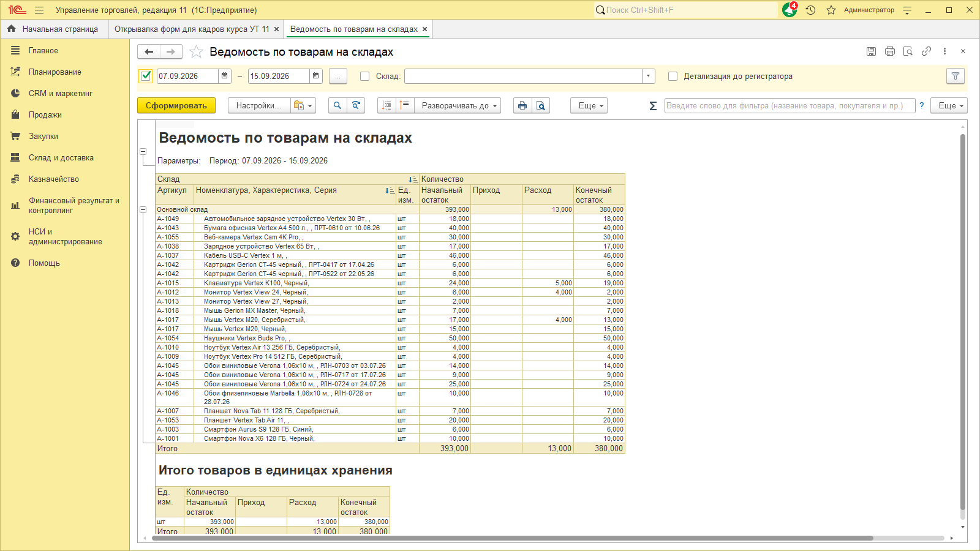Screen dimensions: 980x551
Task: Open calendar for start date 07.09.2026
Action: pos(225,76)
